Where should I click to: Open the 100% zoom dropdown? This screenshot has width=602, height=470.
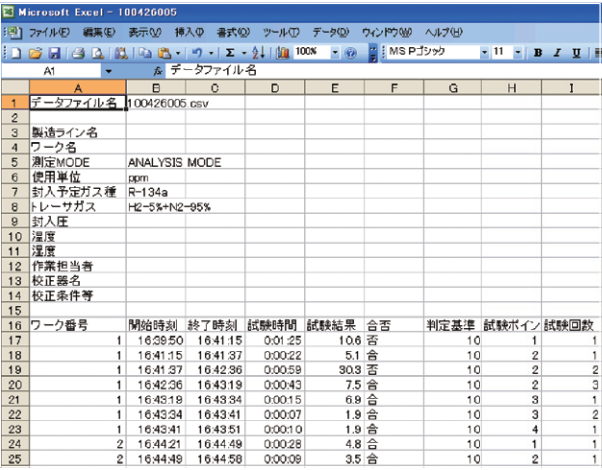point(335,52)
